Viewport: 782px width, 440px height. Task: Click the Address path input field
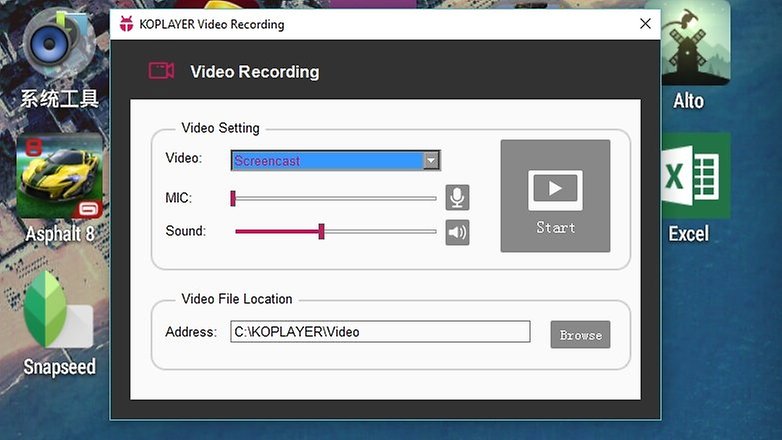(x=380, y=332)
